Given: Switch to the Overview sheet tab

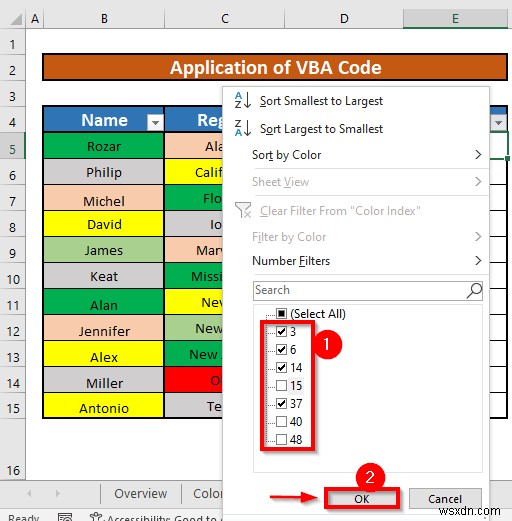Looking at the screenshot, I should click(x=140, y=493).
